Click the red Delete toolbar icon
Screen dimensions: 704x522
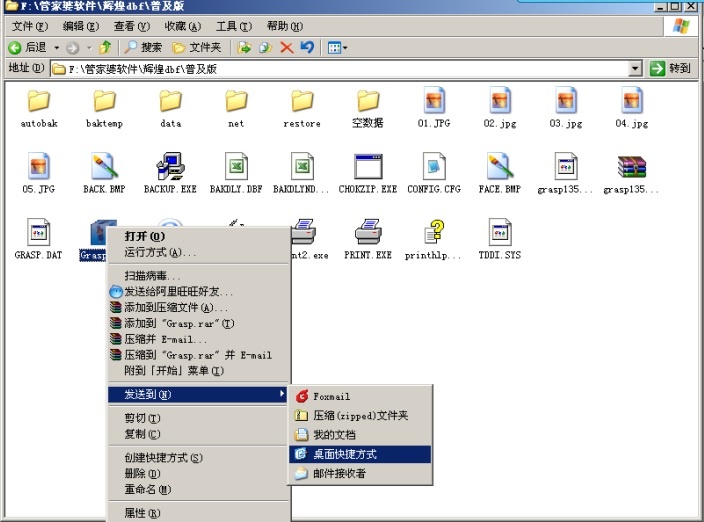(287, 47)
